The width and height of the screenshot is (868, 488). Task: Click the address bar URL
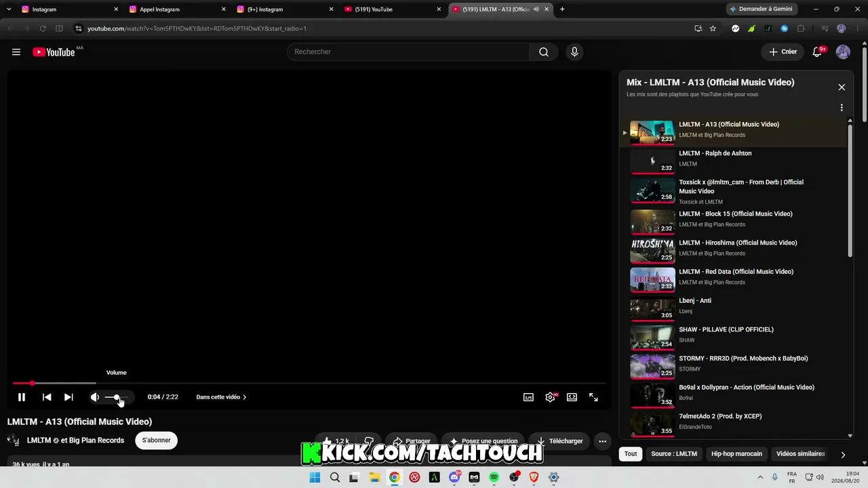coord(197,28)
